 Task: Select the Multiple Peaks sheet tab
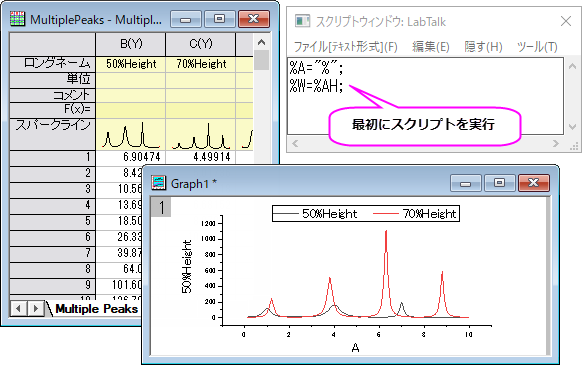(x=97, y=309)
